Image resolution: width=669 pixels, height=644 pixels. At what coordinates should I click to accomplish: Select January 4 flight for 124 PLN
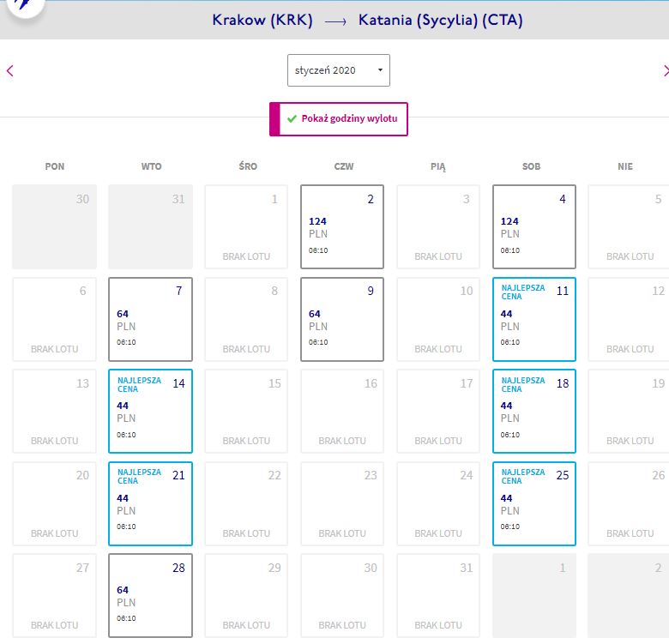click(534, 227)
